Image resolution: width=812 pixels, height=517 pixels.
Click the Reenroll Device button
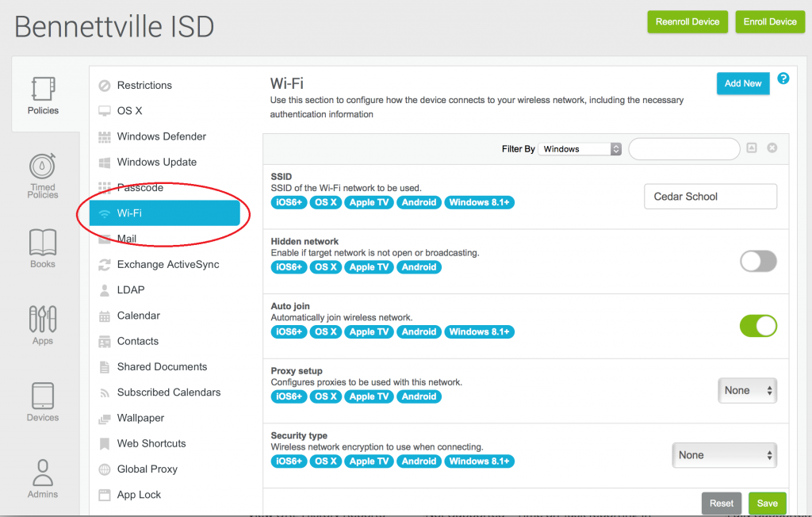point(688,21)
